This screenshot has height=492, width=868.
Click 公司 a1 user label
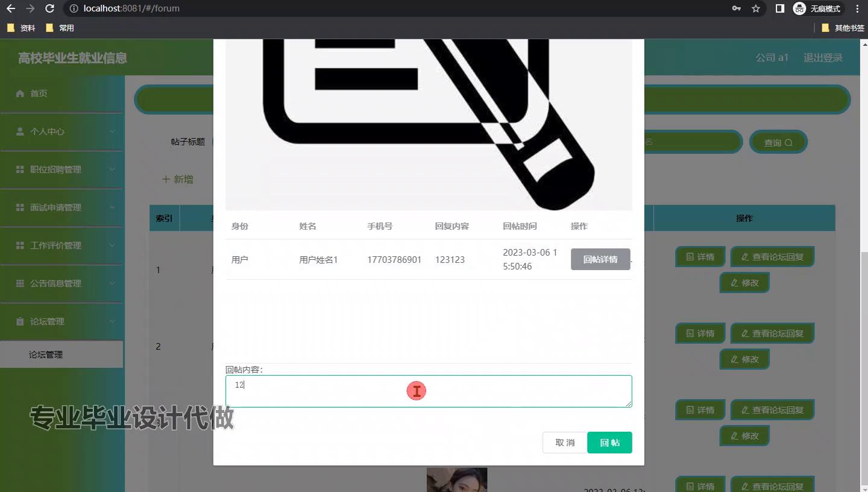pyautogui.click(x=772, y=58)
